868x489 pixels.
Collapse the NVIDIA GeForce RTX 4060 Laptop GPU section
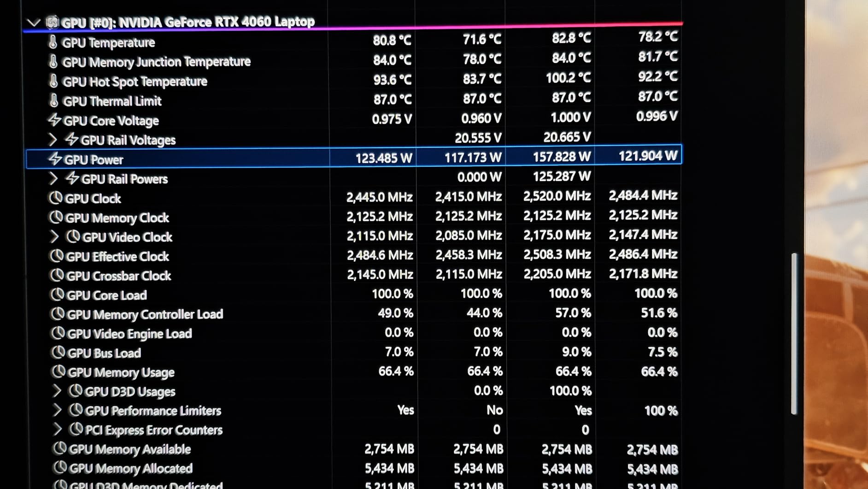[33, 22]
